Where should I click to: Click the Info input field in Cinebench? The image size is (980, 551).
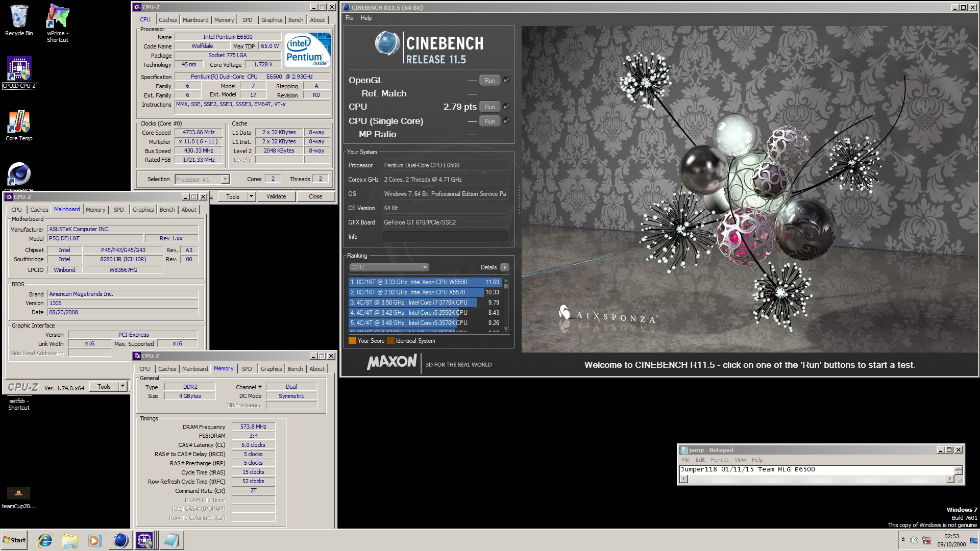pyautogui.click(x=445, y=237)
